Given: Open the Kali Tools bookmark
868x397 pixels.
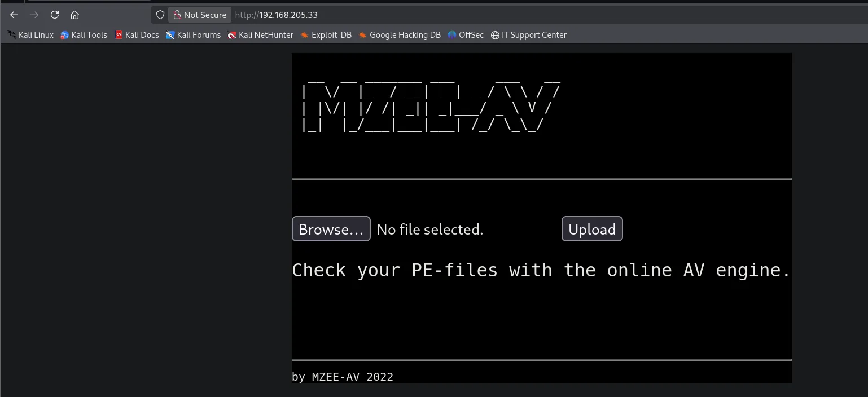Looking at the screenshot, I should [x=84, y=35].
